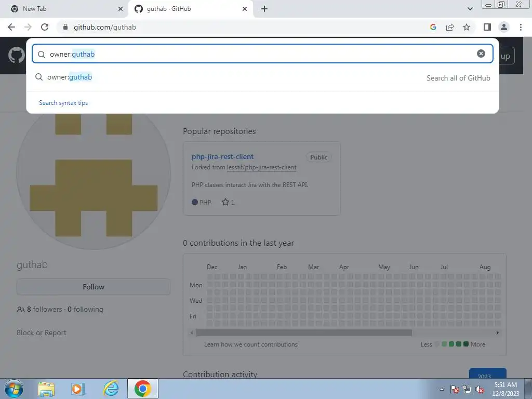
Task: Open the Chrome three-dot menu
Action: pyautogui.click(x=521, y=27)
